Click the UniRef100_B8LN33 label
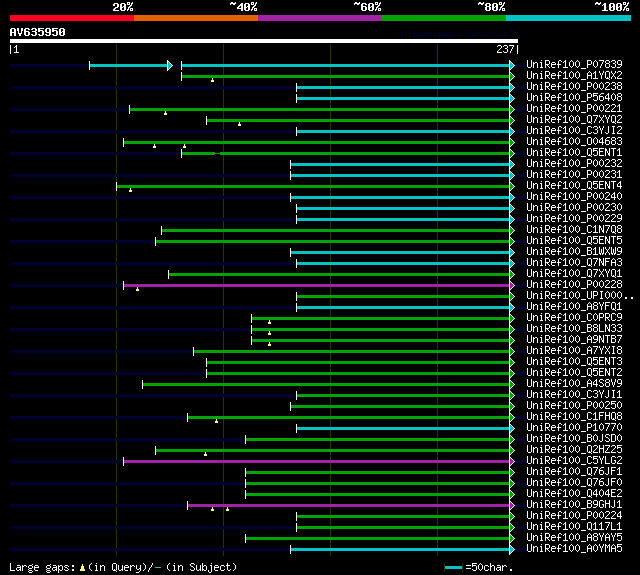 point(574,329)
